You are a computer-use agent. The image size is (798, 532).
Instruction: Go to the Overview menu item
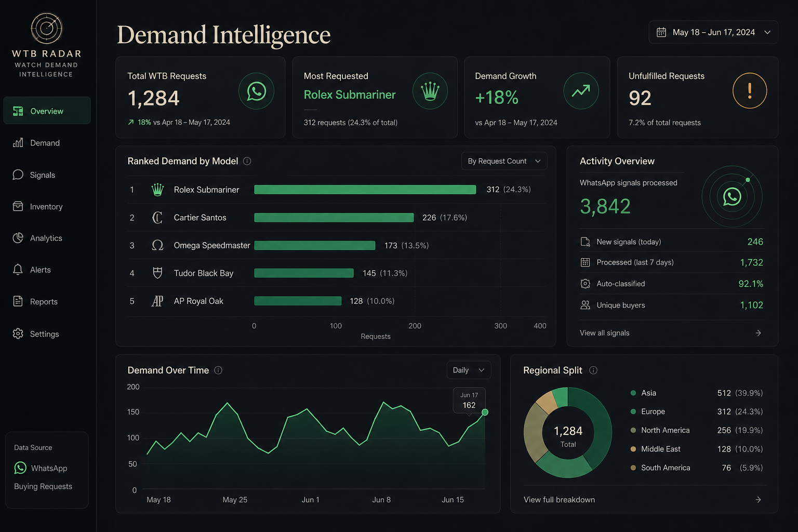tap(47, 111)
